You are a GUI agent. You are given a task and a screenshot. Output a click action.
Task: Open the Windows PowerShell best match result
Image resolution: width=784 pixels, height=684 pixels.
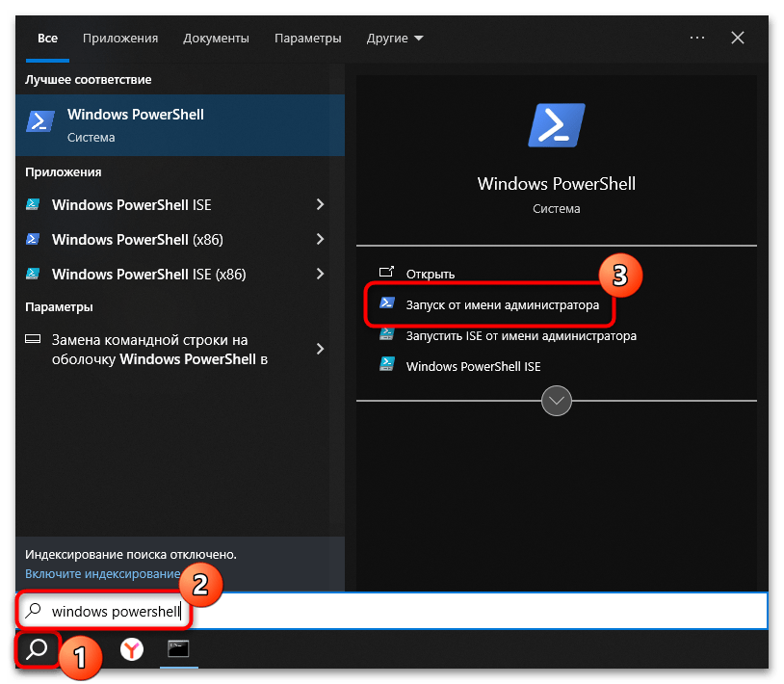pos(180,125)
